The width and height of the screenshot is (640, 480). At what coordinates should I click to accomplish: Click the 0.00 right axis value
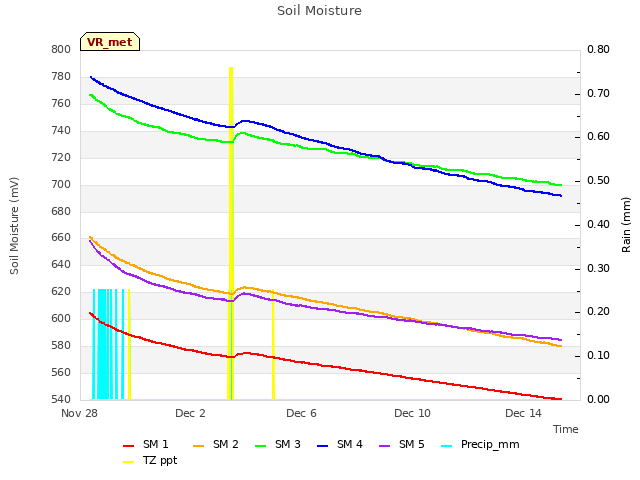pos(598,399)
